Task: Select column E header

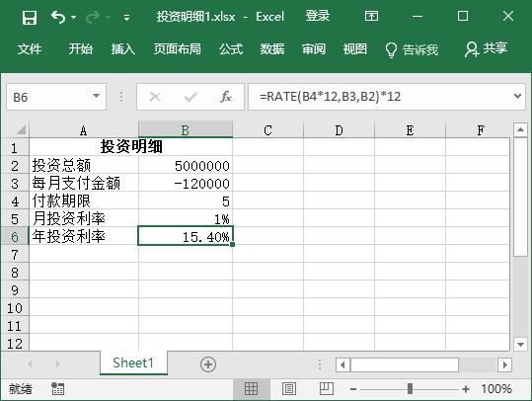Action: 410,130
